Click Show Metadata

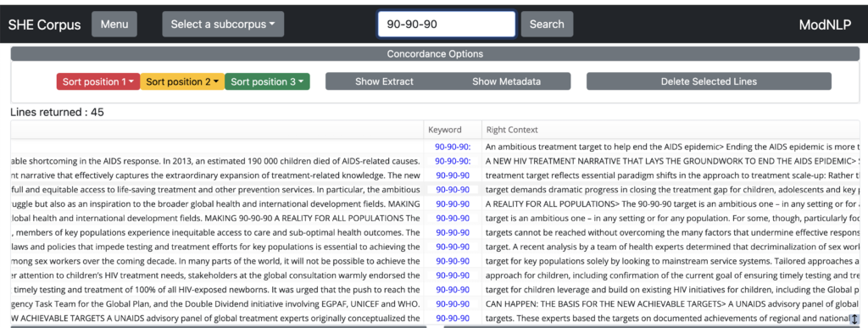[507, 81]
